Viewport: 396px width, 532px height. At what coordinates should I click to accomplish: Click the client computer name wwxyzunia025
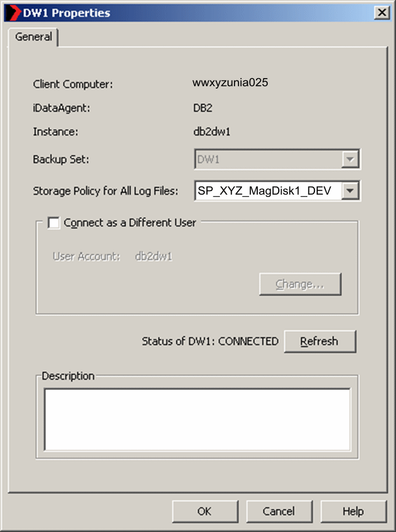(x=230, y=82)
